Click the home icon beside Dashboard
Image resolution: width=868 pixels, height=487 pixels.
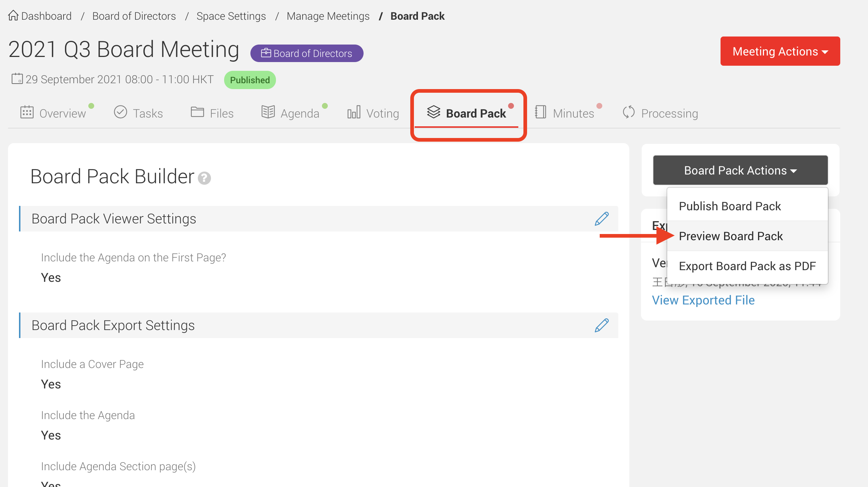[x=13, y=16]
